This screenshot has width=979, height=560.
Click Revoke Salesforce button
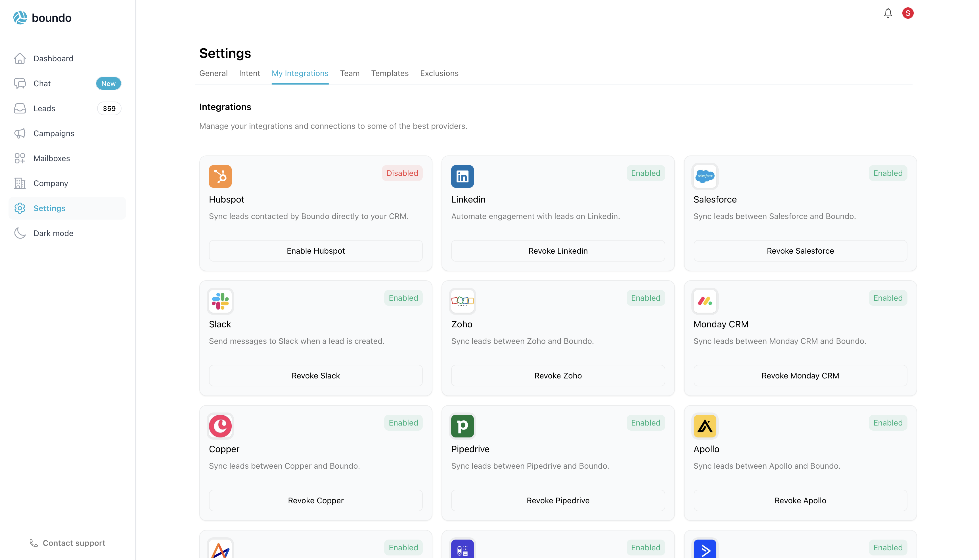click(800, 251)
